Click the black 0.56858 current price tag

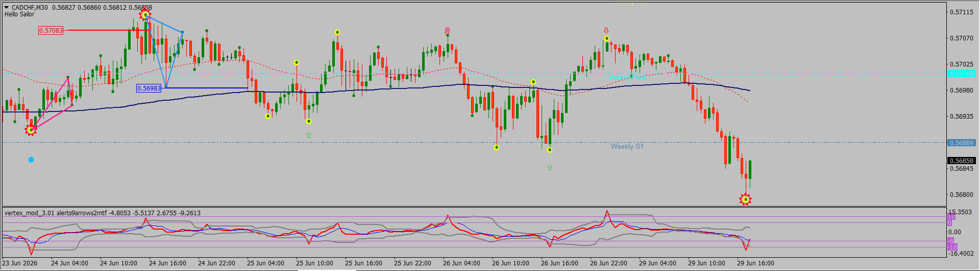point(962,161)
